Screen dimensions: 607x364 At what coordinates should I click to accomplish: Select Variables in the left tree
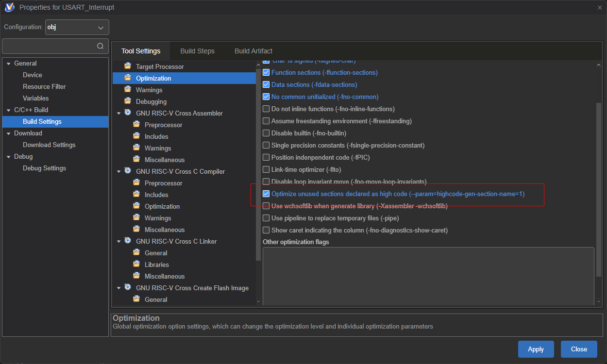pyautogui.click(x=36, y=98)
